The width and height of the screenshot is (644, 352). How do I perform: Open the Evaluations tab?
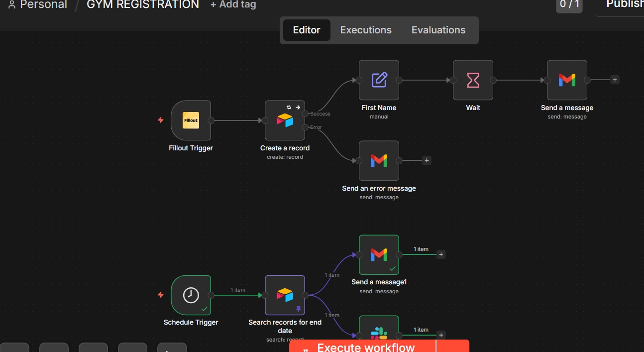(438, 30)
